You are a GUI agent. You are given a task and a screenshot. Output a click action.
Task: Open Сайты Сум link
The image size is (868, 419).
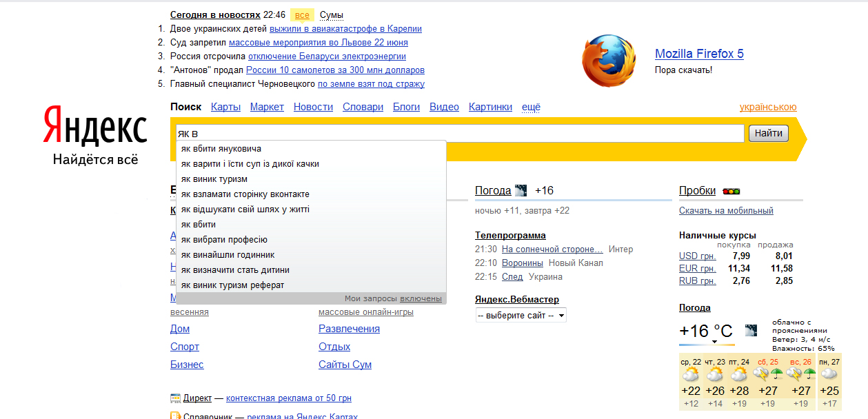coord(345,365)
